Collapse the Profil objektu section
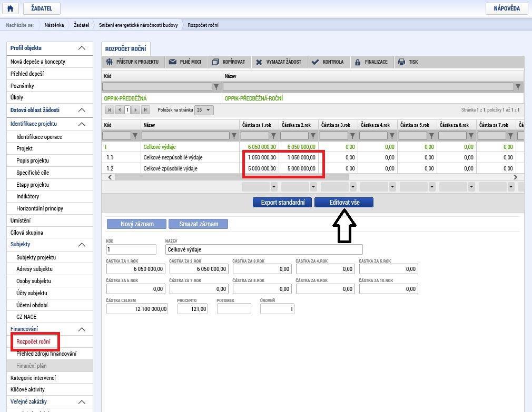 coord(82,48)
